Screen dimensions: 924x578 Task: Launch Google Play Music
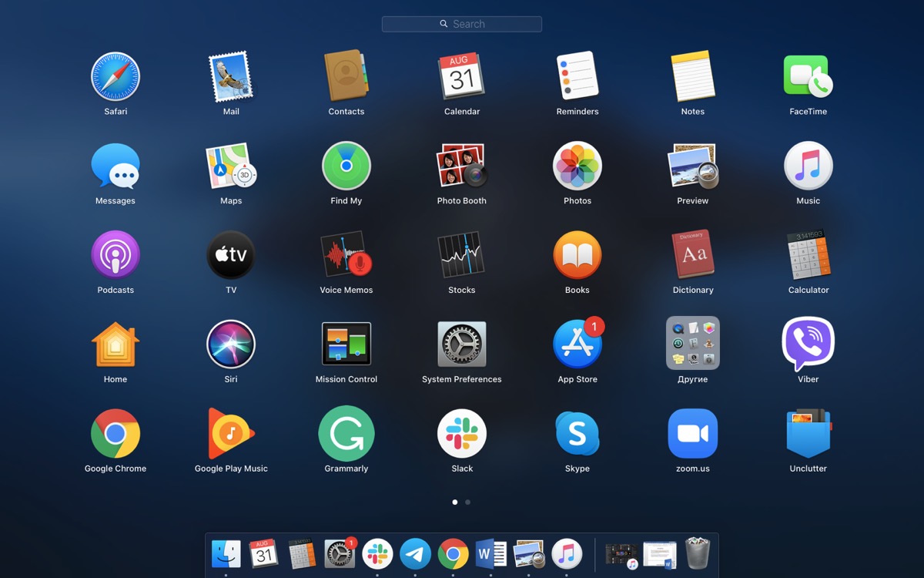(231, 434)
